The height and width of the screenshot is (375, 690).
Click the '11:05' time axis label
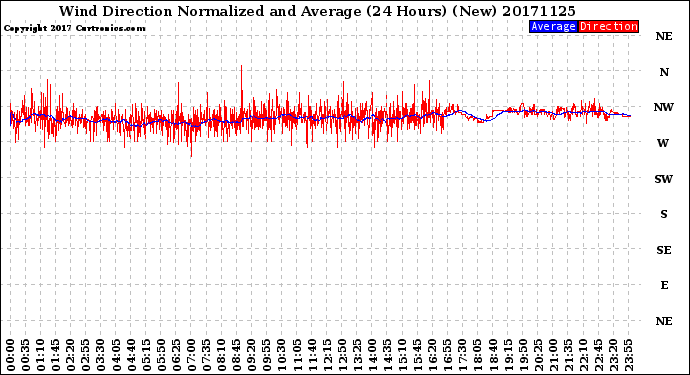coord(297,355)
